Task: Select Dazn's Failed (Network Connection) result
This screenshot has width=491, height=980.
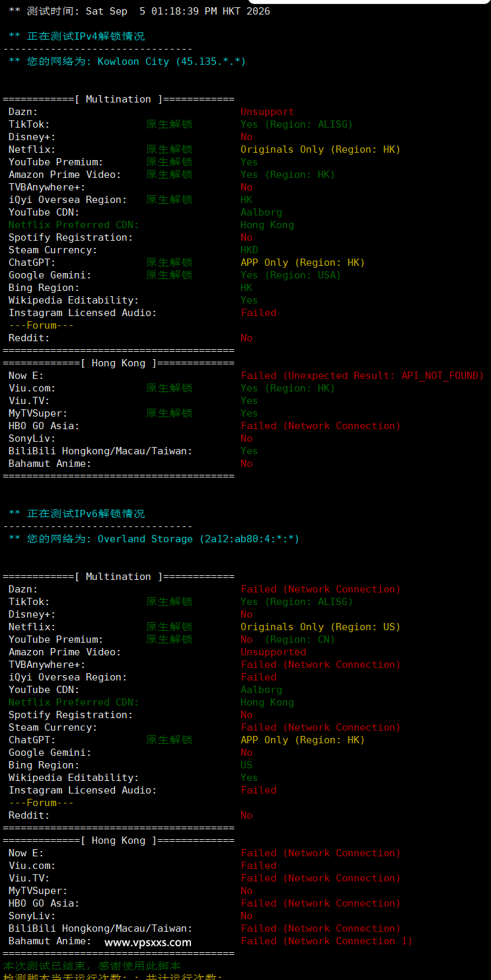Action: point(321,589)
